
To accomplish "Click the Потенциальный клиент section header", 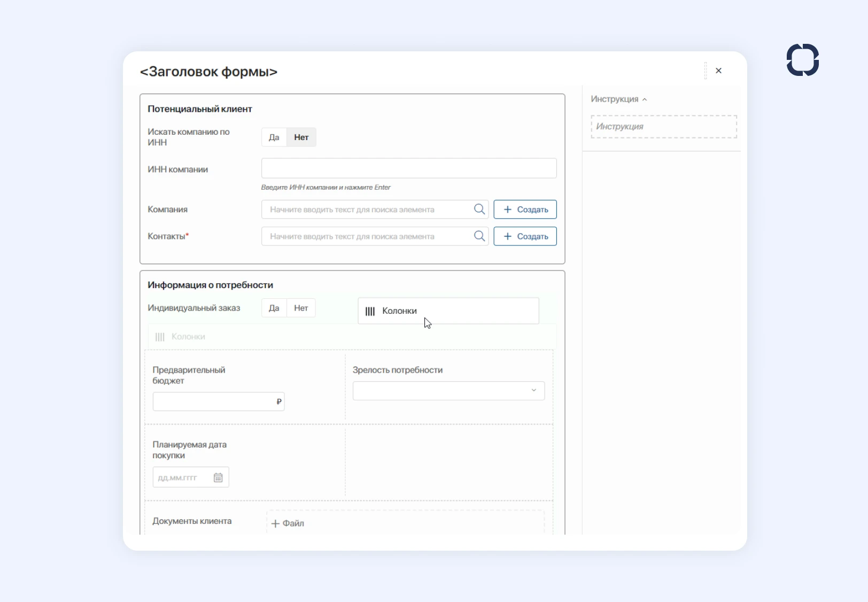I will click(199, 109).
